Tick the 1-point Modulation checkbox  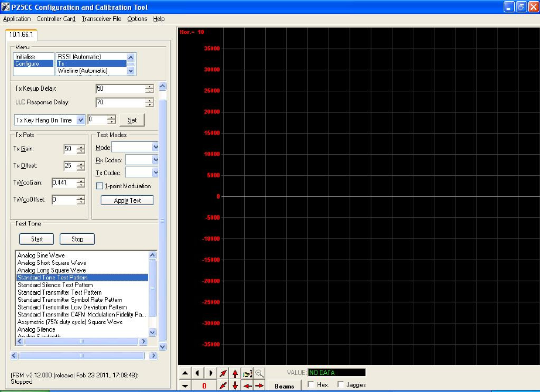coord(100,186)
